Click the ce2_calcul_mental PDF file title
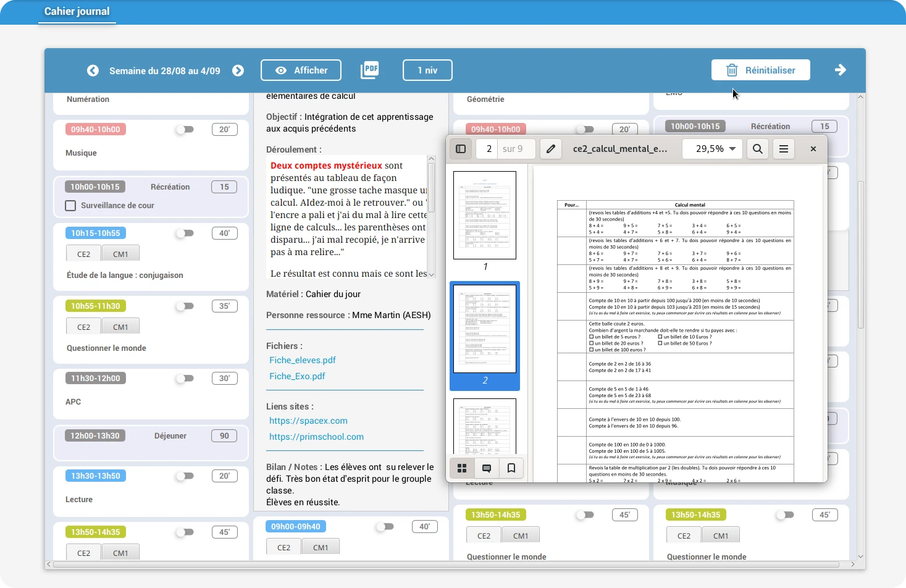Screen dimensions: 906x588 [x=620, y=149]
